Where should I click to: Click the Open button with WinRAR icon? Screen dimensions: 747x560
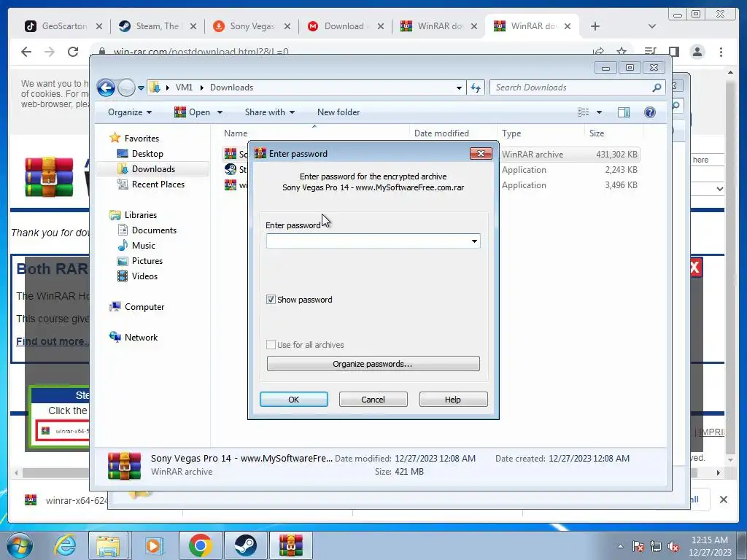pyautogui.click(x=192, y=112)
